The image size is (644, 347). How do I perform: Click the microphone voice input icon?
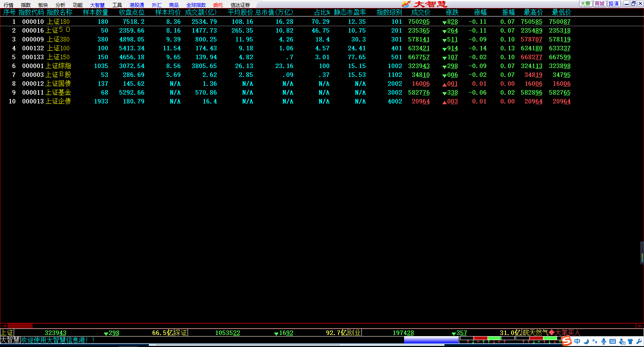point(603,341)
